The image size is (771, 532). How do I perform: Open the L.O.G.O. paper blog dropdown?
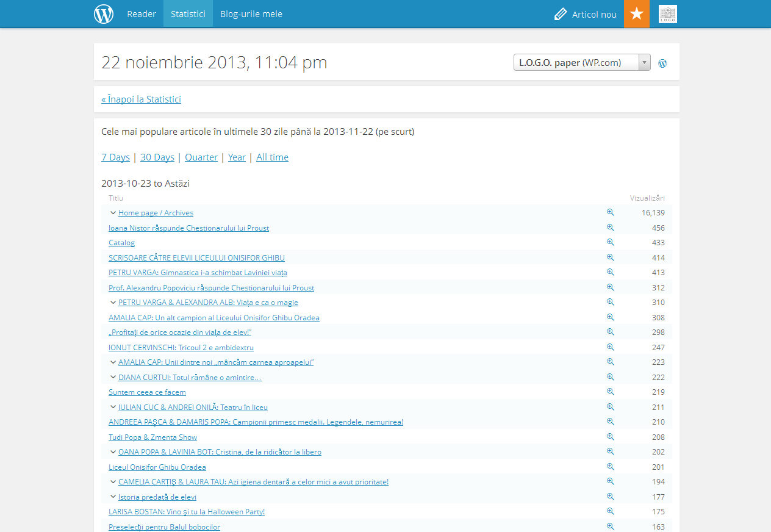point(581,62)
